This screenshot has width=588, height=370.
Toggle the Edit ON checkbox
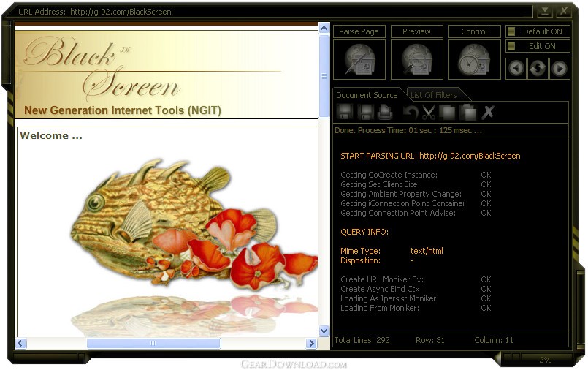click(511, 46)
